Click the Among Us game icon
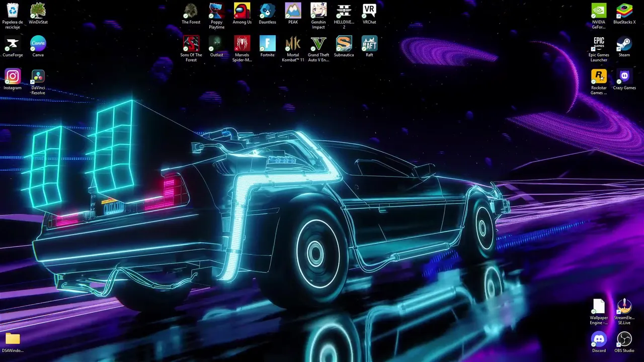Viewport: 644px width, 362px height. (242, 11)
